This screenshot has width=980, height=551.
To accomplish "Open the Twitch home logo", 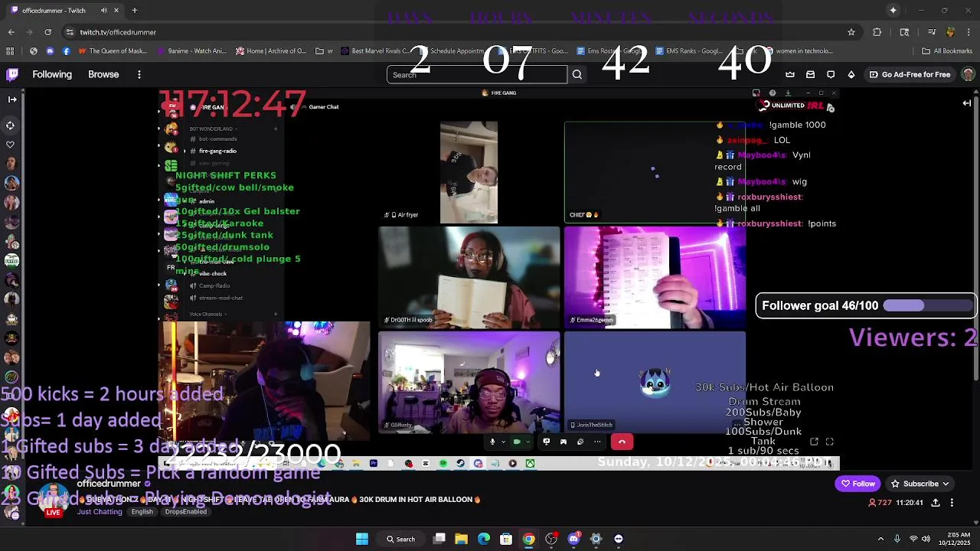I will coord(12,74).
